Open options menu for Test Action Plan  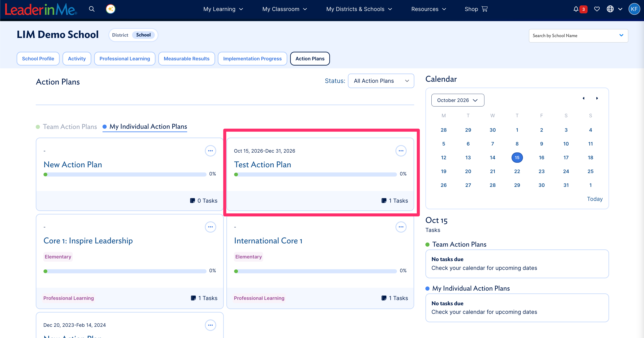(401, 151)
